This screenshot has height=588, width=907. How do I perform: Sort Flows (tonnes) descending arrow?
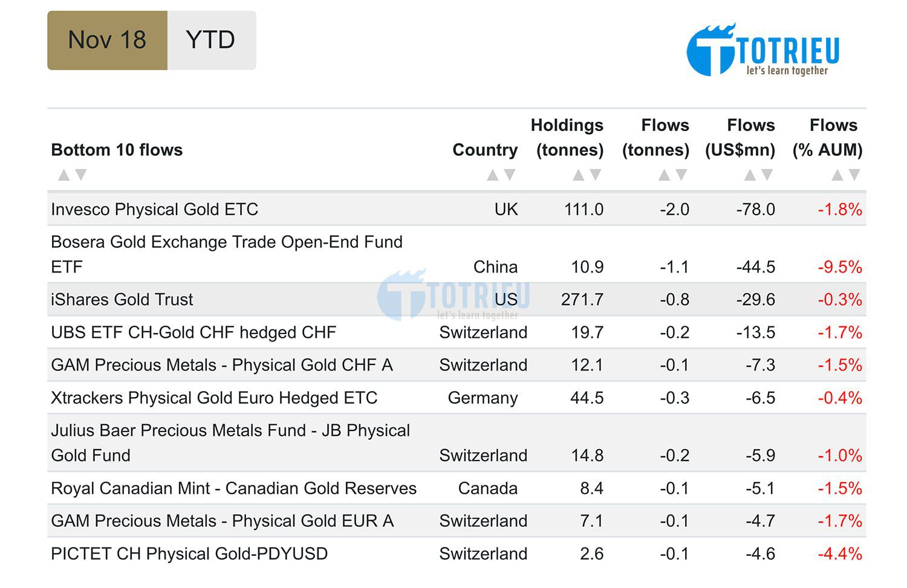tap(681, 175)
